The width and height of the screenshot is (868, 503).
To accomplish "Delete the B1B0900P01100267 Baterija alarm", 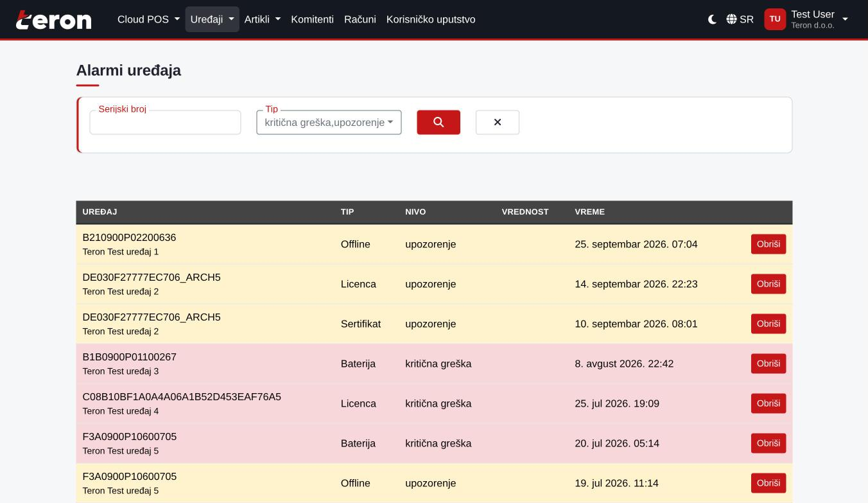I will (x=768, y=364).
